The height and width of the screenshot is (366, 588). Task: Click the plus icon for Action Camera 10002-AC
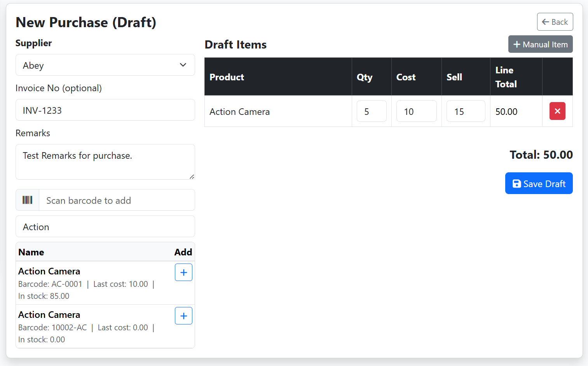(183, 316)
